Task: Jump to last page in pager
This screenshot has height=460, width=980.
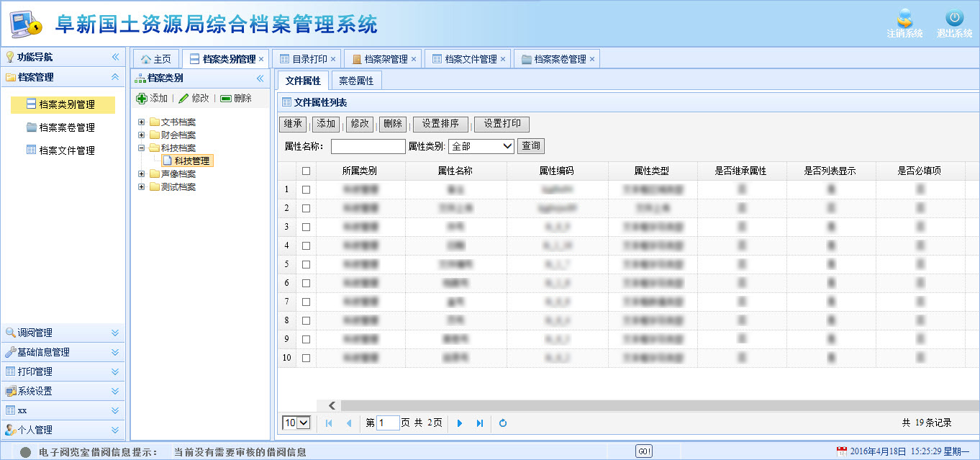Action: (480, 423)
